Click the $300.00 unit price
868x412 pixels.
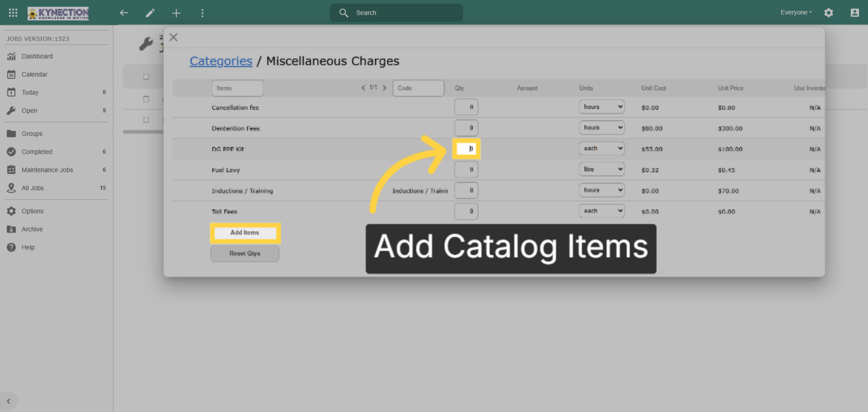pos(730,129)
